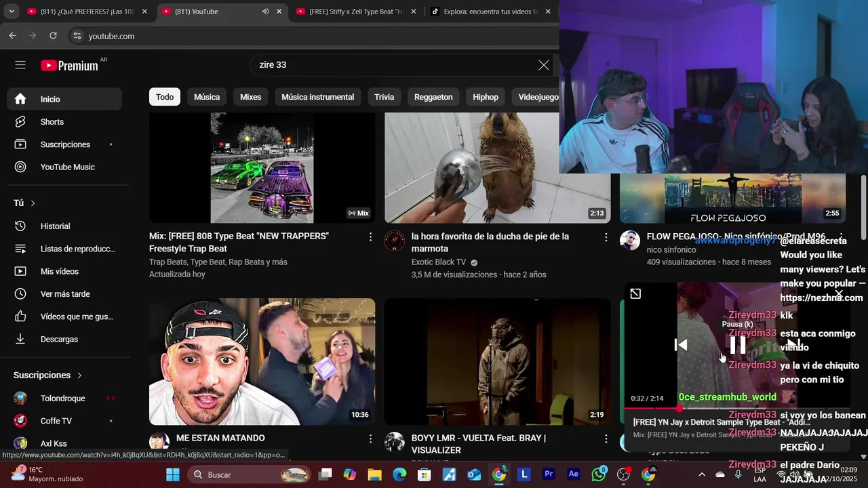Open Ver más tarde in sidebar

(x=65, y=294)
